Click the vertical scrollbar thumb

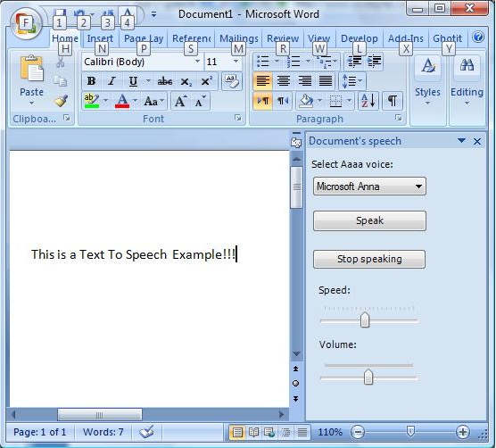pos(296,187)
